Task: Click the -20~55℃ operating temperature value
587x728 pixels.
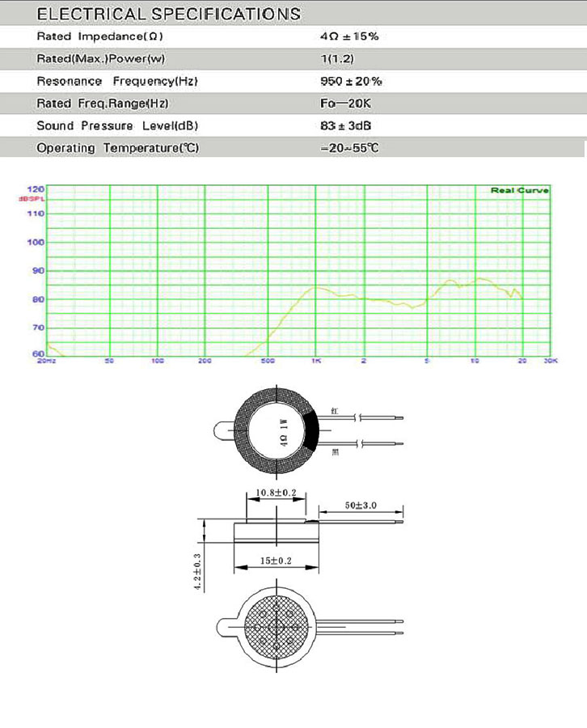Action: 349,149
